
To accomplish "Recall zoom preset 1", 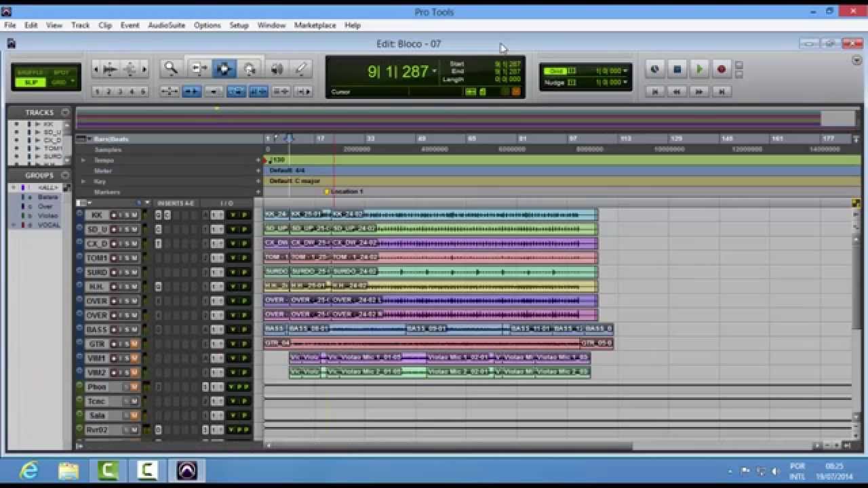I will click(97, 91).
